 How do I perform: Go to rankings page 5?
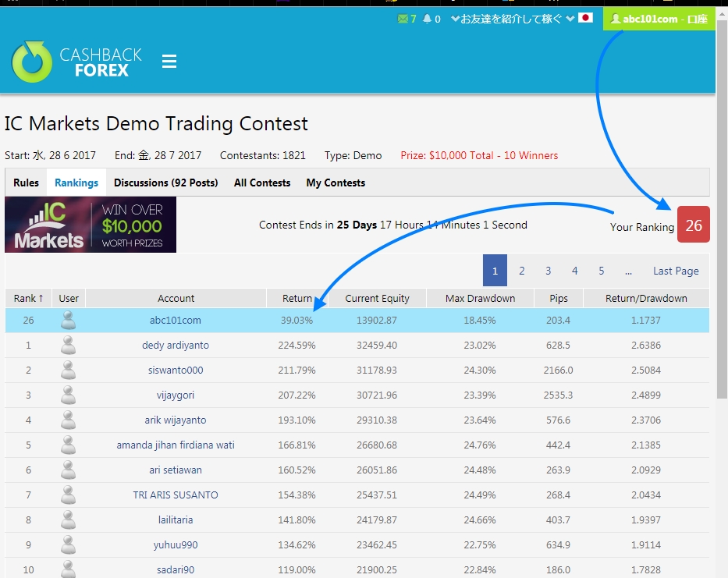[x=602, y=271]
